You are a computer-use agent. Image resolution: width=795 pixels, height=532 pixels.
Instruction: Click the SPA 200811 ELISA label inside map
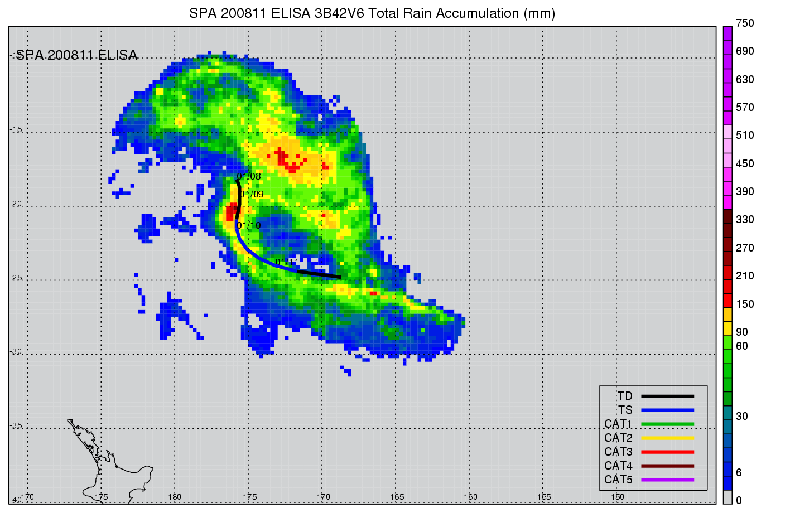pos(77,55)
